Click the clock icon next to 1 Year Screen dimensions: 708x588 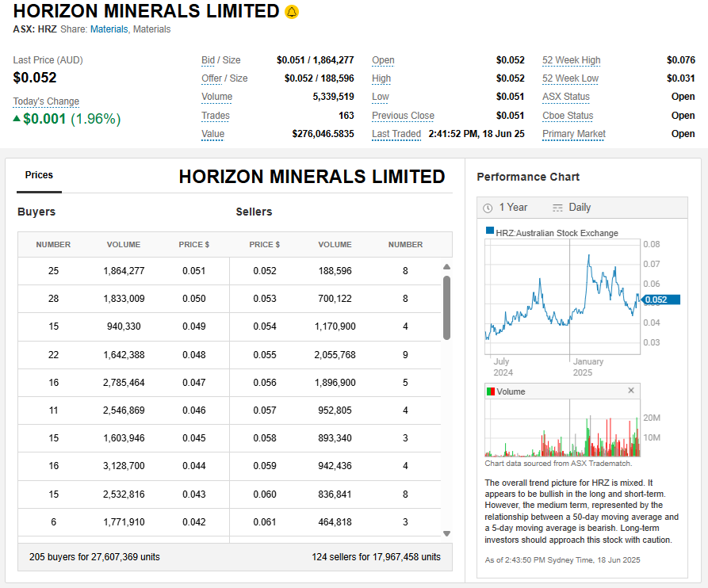pos(488,208)
